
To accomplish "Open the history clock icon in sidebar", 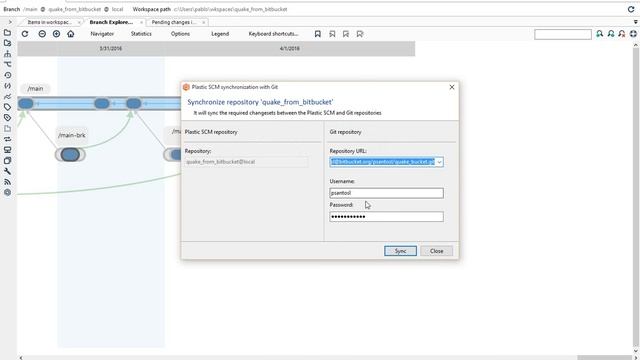I will (x=7, y=75).
